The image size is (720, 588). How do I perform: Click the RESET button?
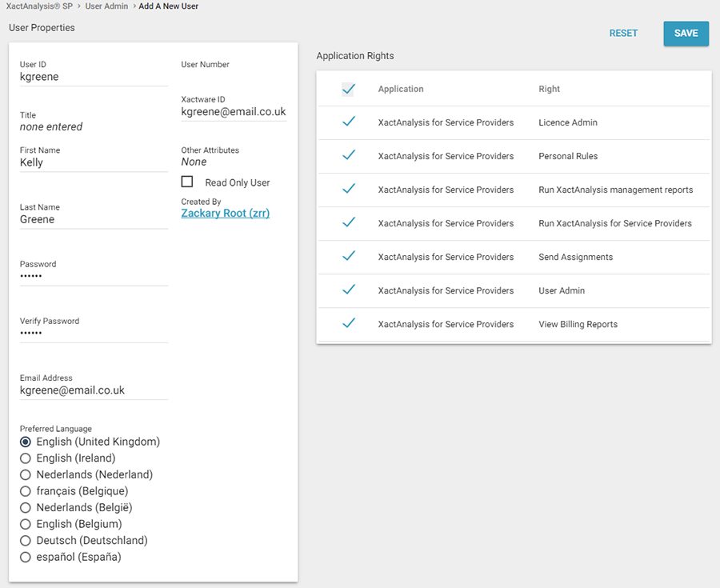pyautogui.click(x=623, y=33)
